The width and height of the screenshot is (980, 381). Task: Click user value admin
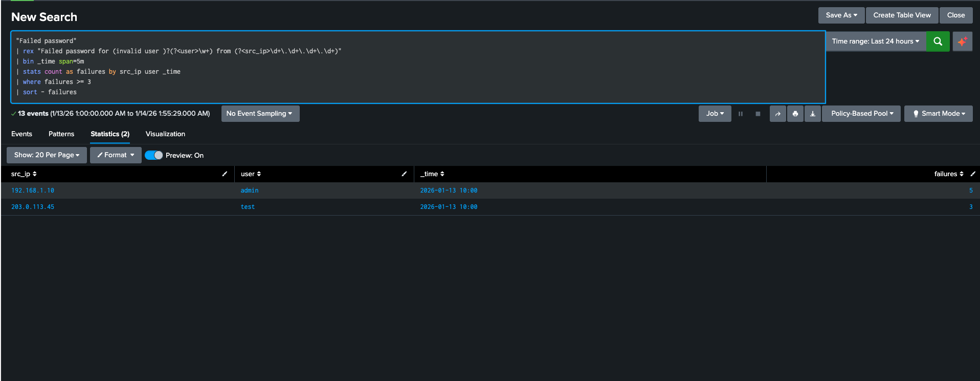tap(250, 190)
